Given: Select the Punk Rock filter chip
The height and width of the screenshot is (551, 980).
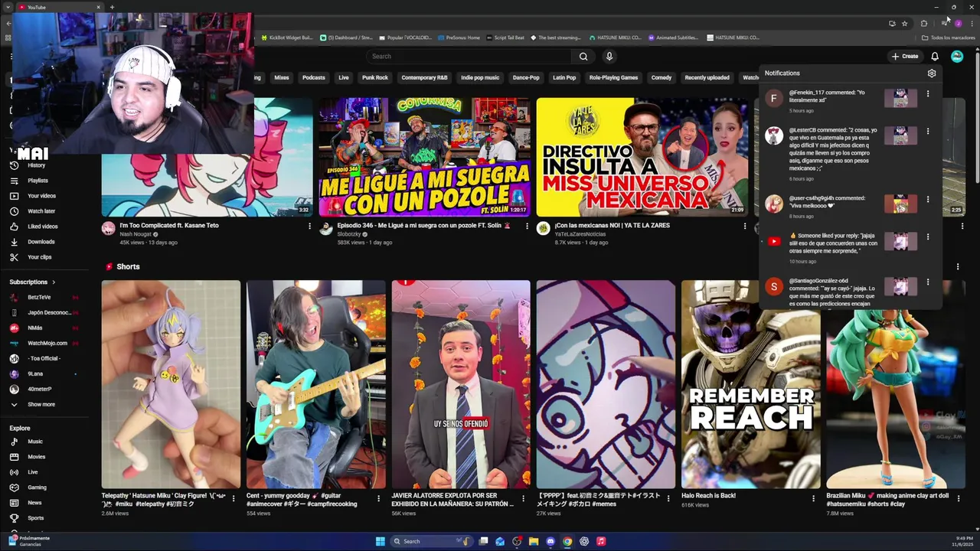Looking at the screenshot, I should (x=375, y=78).
